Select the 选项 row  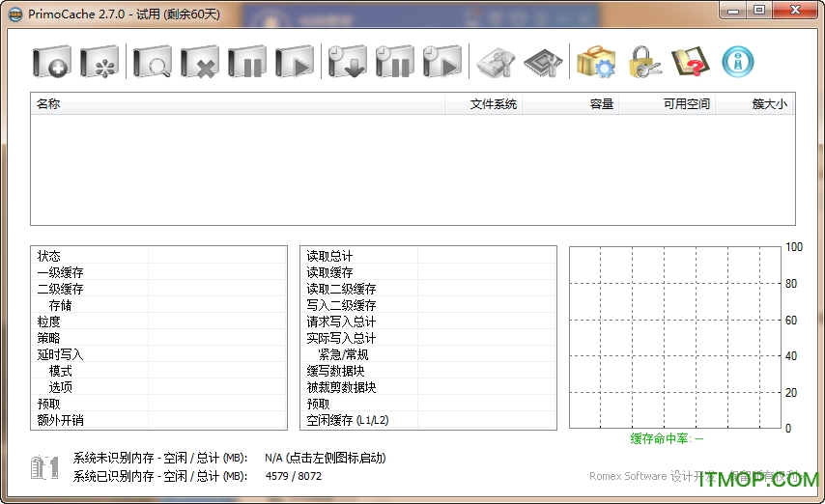(x=158, y=386)
